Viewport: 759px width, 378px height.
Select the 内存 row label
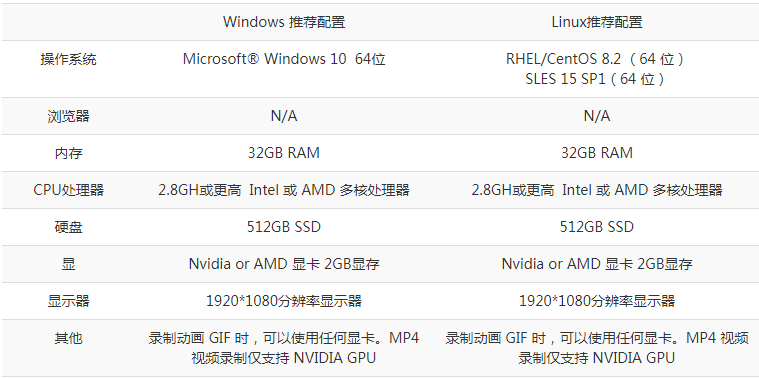click(x=68, y=153)
